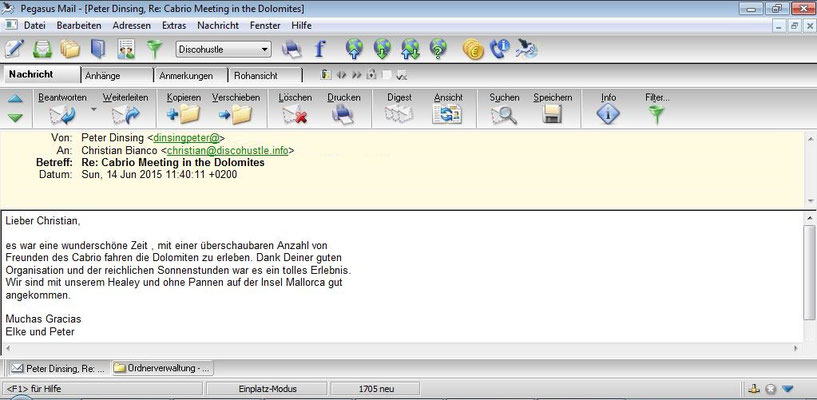
Task: Toggle the small checkmark x icon
Action: pyautogui.click(x=401, y=76)
